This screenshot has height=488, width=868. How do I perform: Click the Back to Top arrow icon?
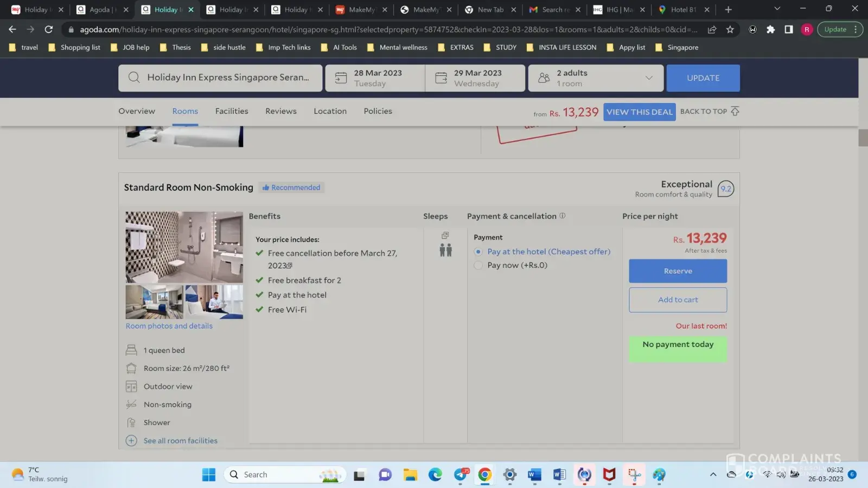735,111
